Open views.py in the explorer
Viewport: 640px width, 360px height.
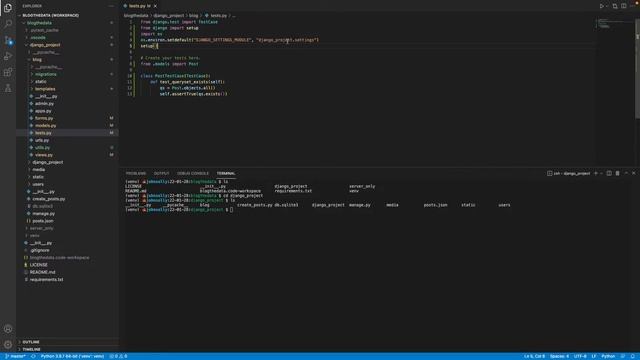44,155
